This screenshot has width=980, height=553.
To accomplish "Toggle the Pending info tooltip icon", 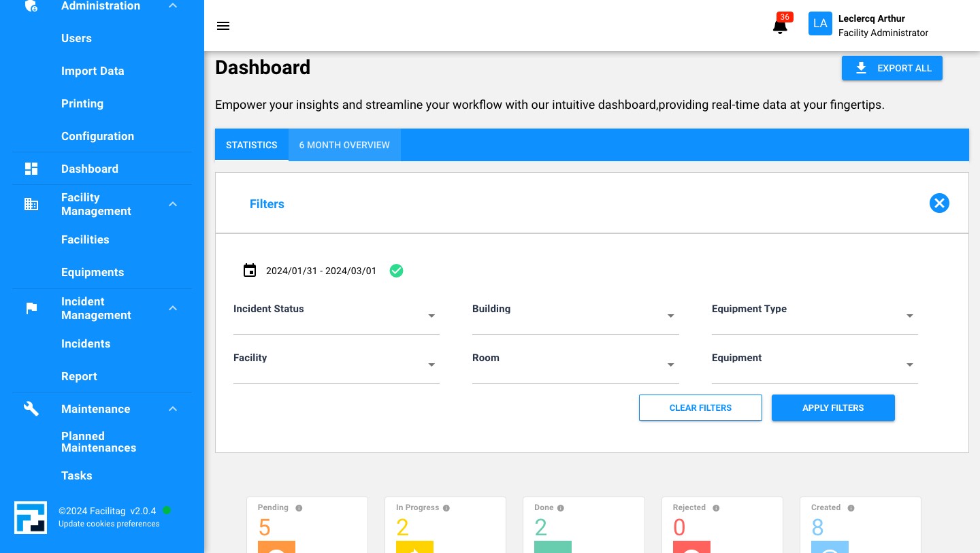I will (x=298, y=507).
